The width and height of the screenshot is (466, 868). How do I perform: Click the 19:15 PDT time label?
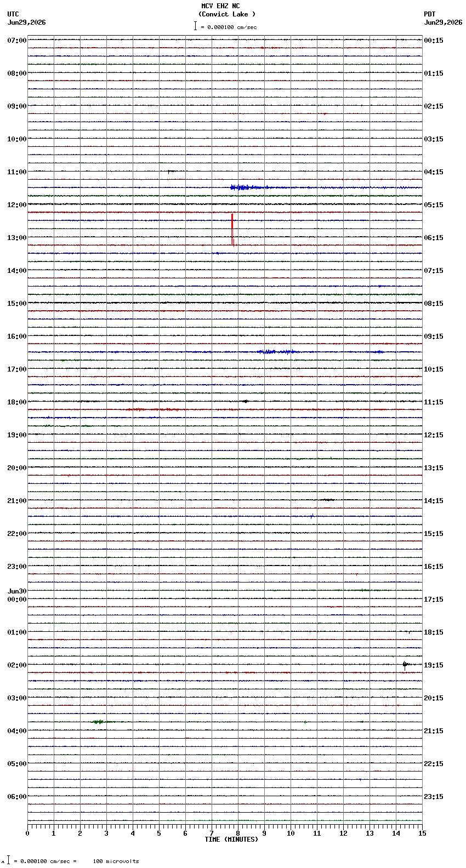pyautogui.click(x=434, y=665)
